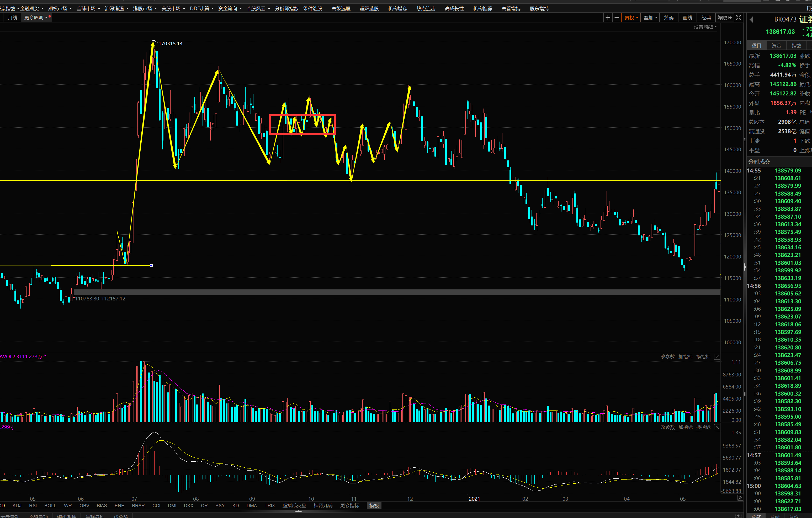Open 模板 template button
Viewport: 812px width, 518px height.
tap(374, 505)
